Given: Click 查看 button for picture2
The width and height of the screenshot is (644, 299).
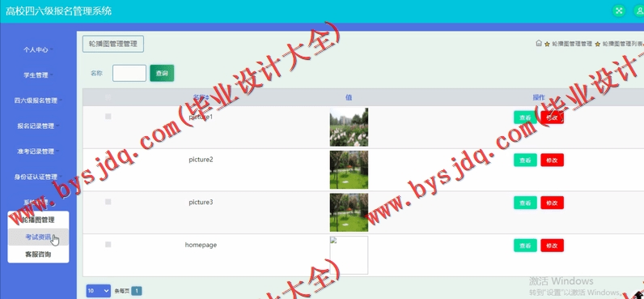Looking at the screenshot, I should pyautogui.click(x=525, y=160).
